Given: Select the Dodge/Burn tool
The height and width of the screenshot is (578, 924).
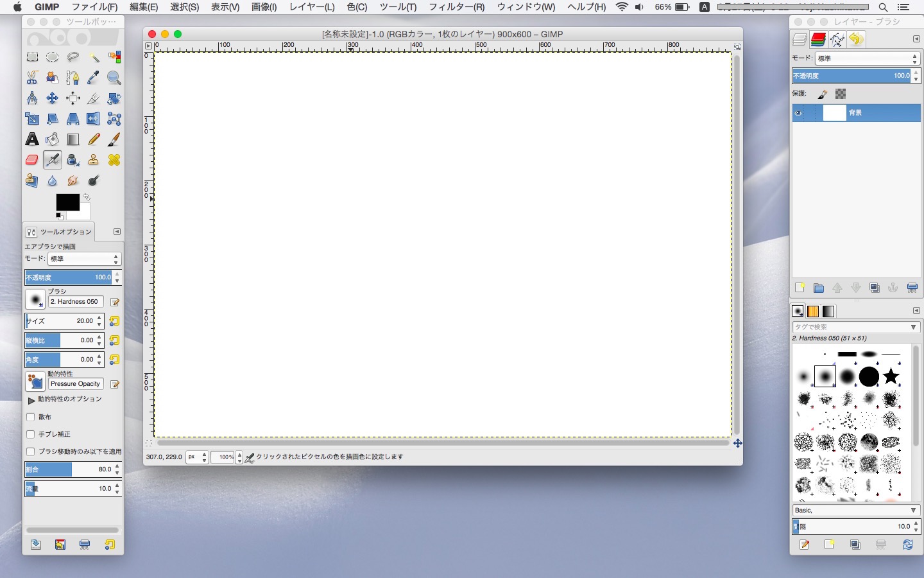Looking at the screenshot, I should point(94,180).
